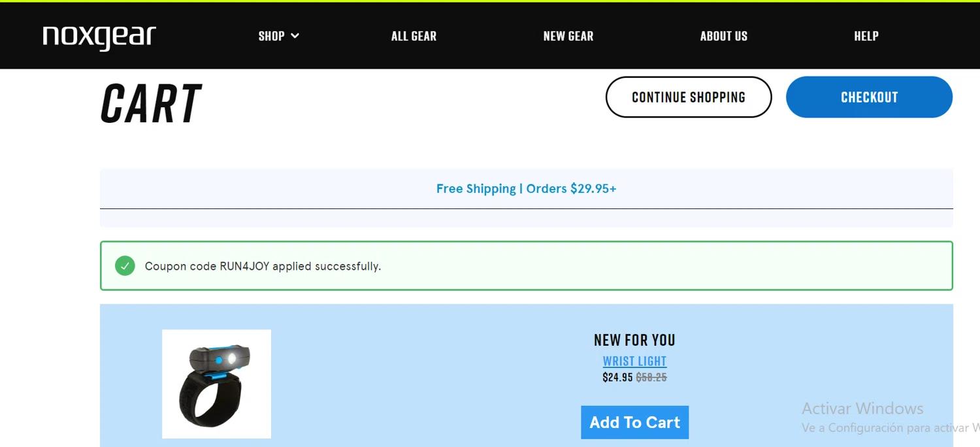Open the WRIST LIGHT product link
The image size is (980, 447).
pyautogui.click(x=634, y=361)
